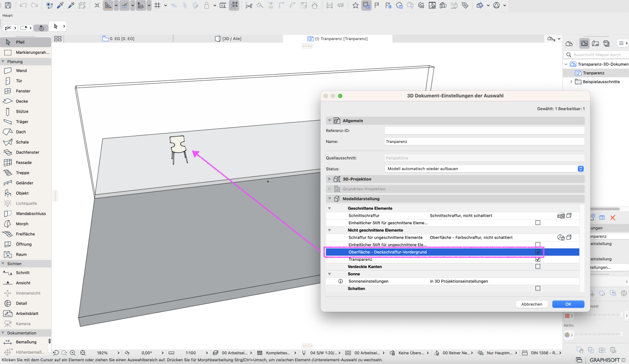Viewport: 629px width, 364px height.
Task: Click the Referenz-ID input field
Action: pyautogui.click(x=484, y=131)
